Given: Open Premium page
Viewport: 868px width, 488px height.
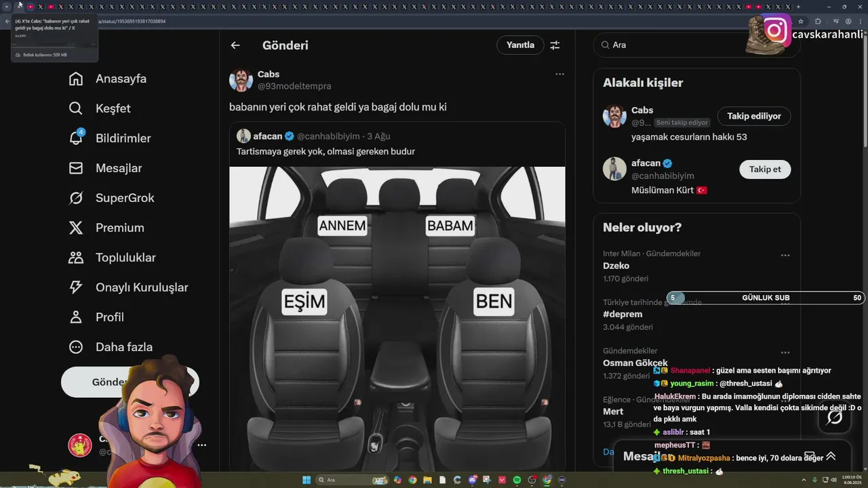Looking at the screenshot, I should (x=106, y=228).
